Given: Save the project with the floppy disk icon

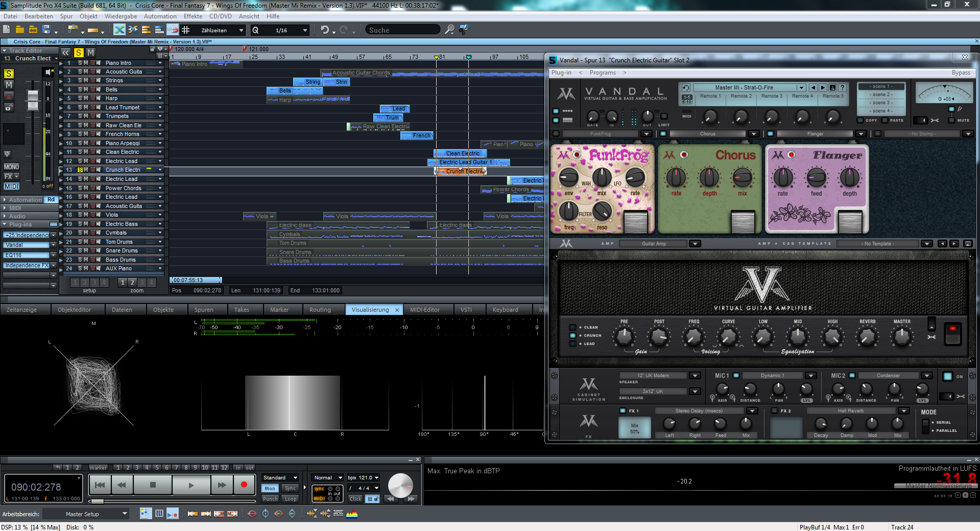Looking at the screenshot, I should [x=46, y=30].
